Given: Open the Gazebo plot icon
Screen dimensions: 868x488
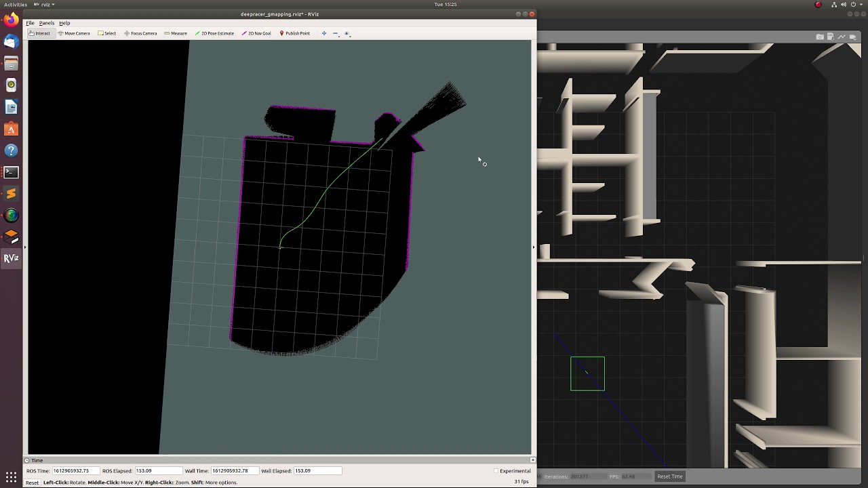Looking at the screenshot, I should 843,37.
